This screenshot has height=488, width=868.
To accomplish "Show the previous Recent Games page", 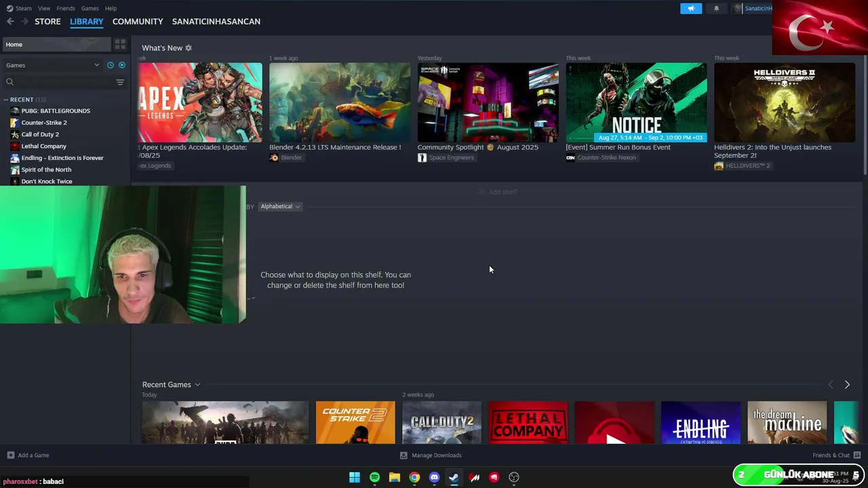I will click(x=831, y=384).
